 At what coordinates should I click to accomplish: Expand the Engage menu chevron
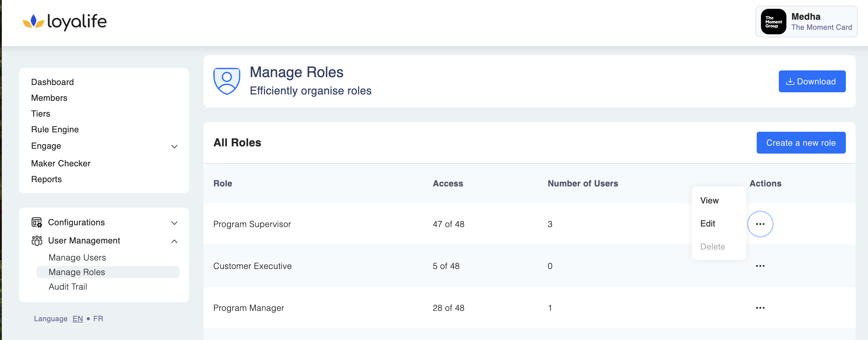[x=174, y=146]
